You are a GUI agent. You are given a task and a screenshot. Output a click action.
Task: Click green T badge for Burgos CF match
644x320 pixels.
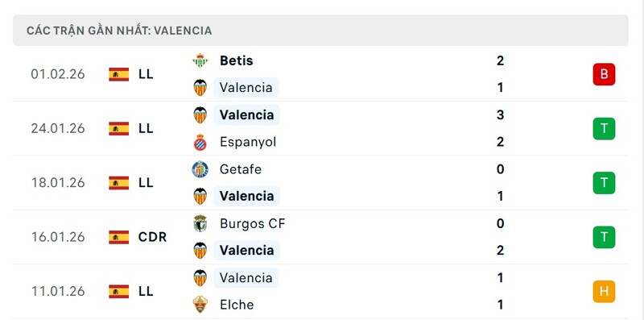604,237
